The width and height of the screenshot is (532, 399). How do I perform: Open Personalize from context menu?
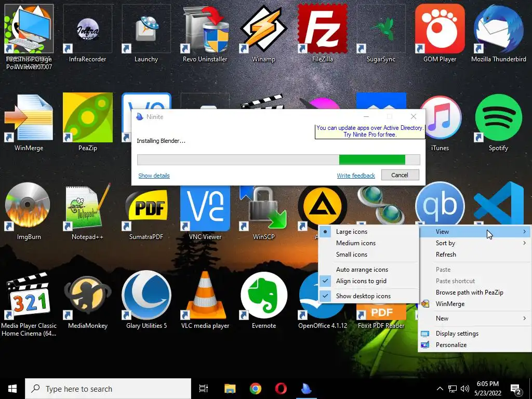click(475, 345)
